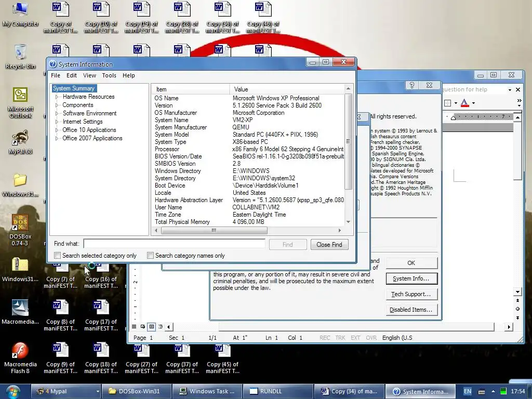Click the horizontal scrollbar thumb in details pane

point(214,230)
